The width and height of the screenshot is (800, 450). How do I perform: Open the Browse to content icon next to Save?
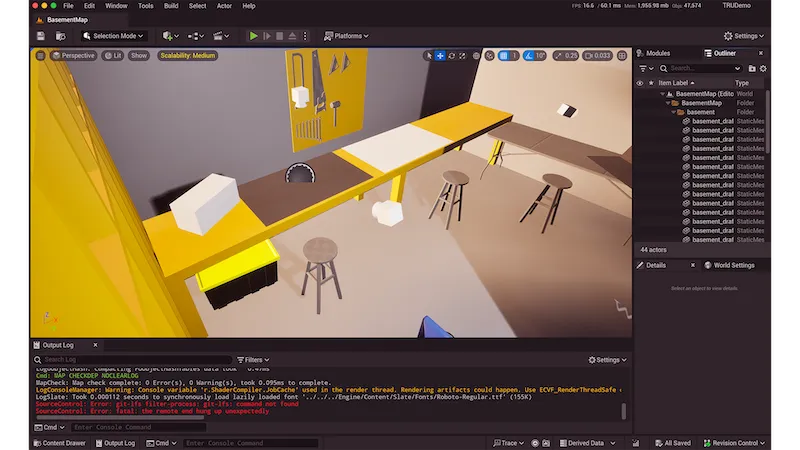point(61,36)
